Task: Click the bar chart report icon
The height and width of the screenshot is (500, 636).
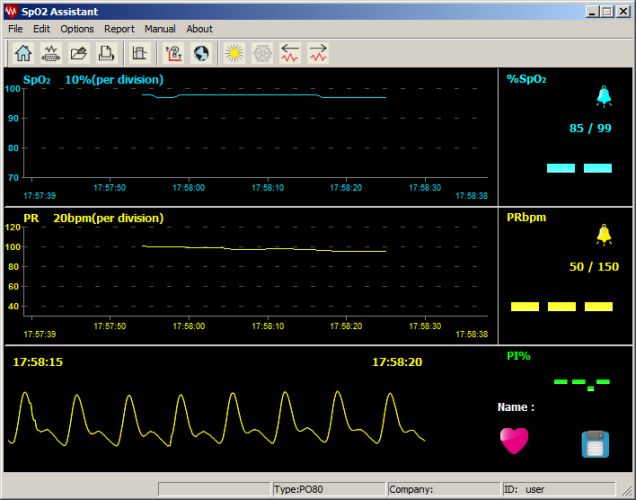Action: pos(140,53)
